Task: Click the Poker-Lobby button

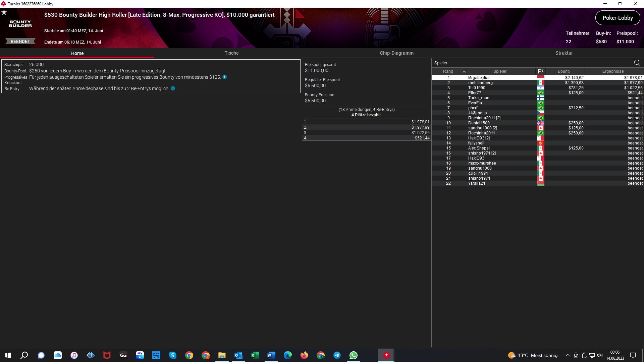Action: [617, 18]
